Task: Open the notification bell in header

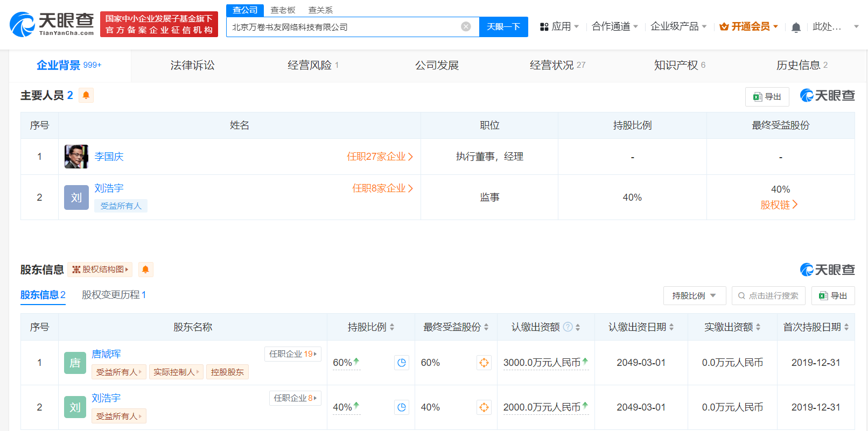Action: [x=796, y=27]
